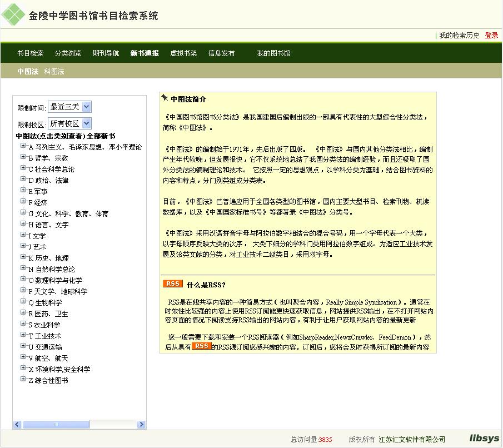Expand the F 经济 plus box

(x=23, y=201)
